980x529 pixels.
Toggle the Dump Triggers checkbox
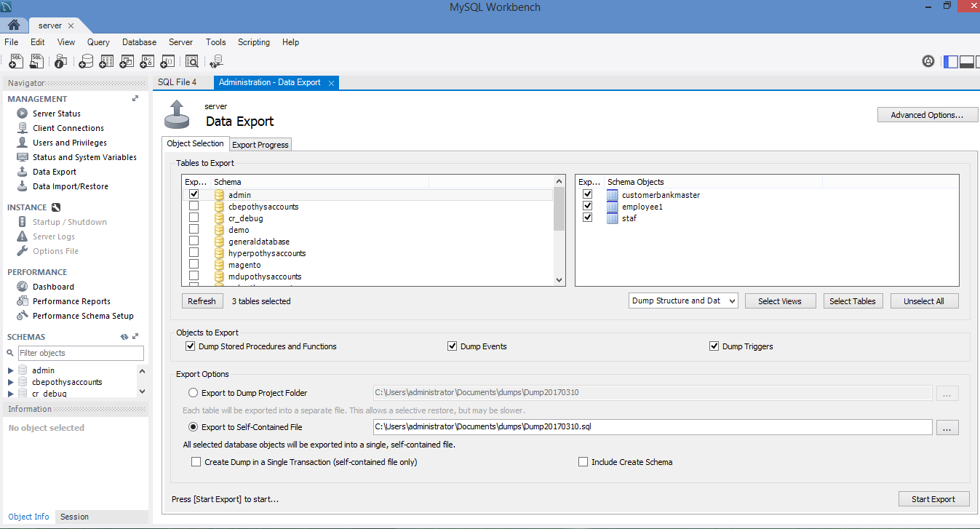click(714, 346)
